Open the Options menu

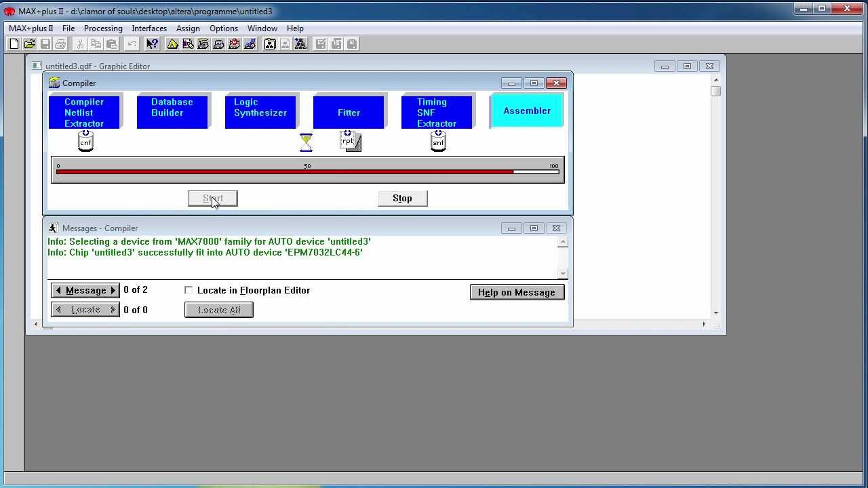[224, 28]
